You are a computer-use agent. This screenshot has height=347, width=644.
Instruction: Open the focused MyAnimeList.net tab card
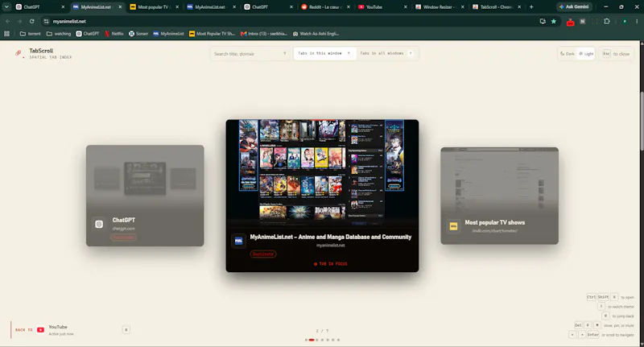pos(323,196)
